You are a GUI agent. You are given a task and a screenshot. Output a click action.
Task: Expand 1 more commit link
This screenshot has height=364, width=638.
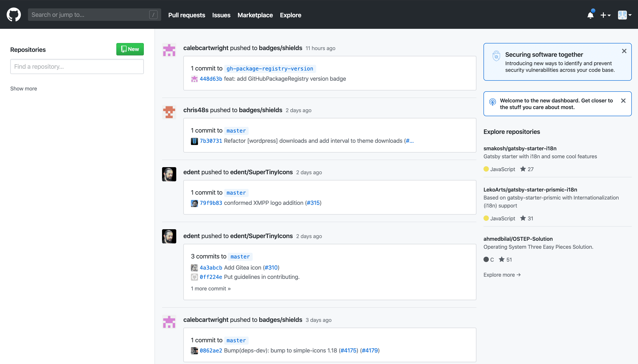tap(210, 288)
